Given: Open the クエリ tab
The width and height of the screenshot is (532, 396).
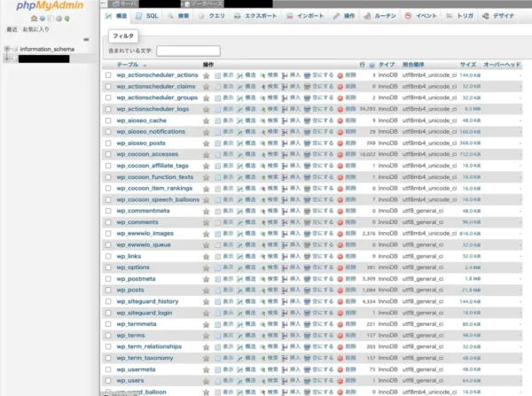Looking at the screenshot, I should [x=212, y=16].
